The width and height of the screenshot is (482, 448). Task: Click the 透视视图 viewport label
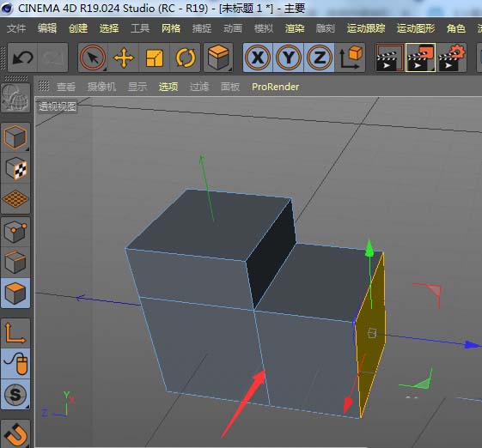coord(58,106)
